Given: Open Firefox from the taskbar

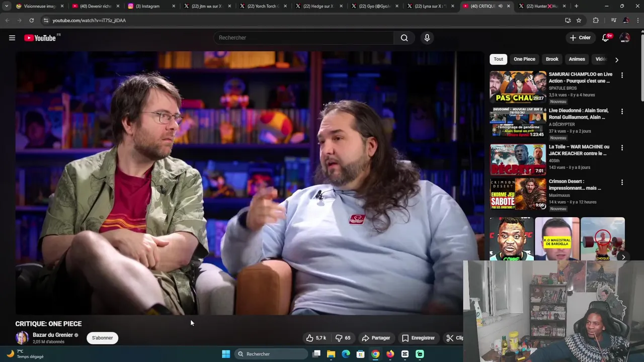Looking at the screenshot, I should pyautogui.click(x=390, y=354).
